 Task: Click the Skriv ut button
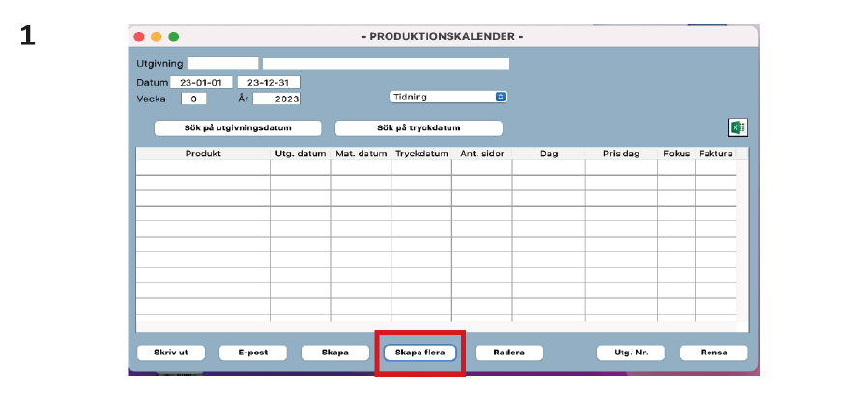[170, 353]
